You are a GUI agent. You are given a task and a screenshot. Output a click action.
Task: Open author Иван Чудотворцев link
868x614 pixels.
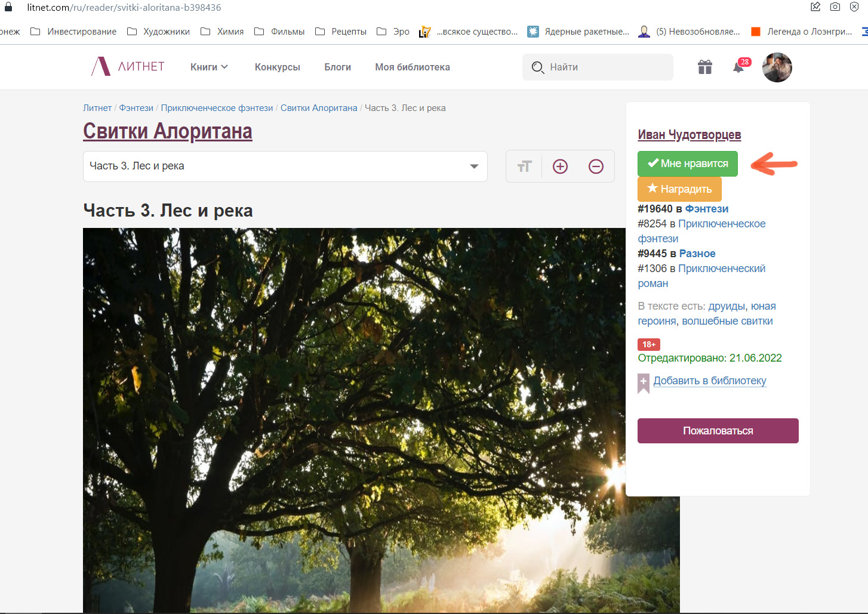(x=689, y=135)
